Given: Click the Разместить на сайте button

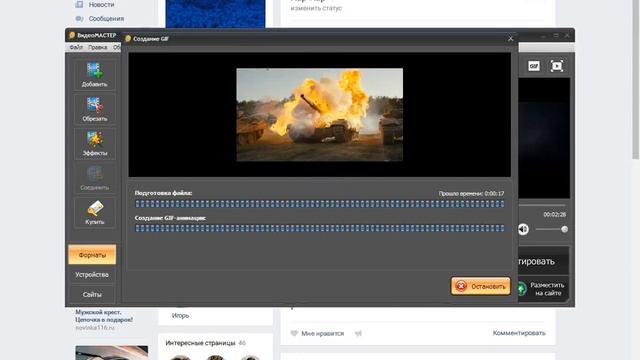Looking at the screenshot, I should pyautogui.click(x=543, y=289).
